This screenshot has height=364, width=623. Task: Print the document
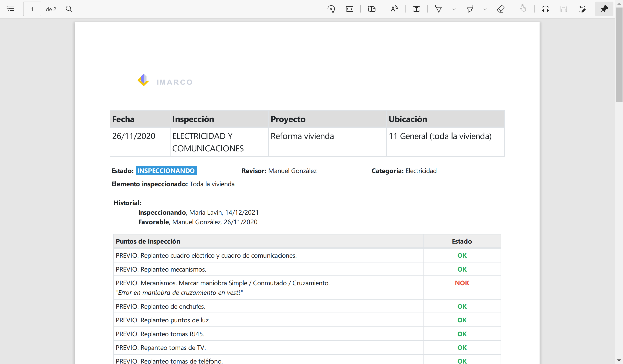pos(545,9)
